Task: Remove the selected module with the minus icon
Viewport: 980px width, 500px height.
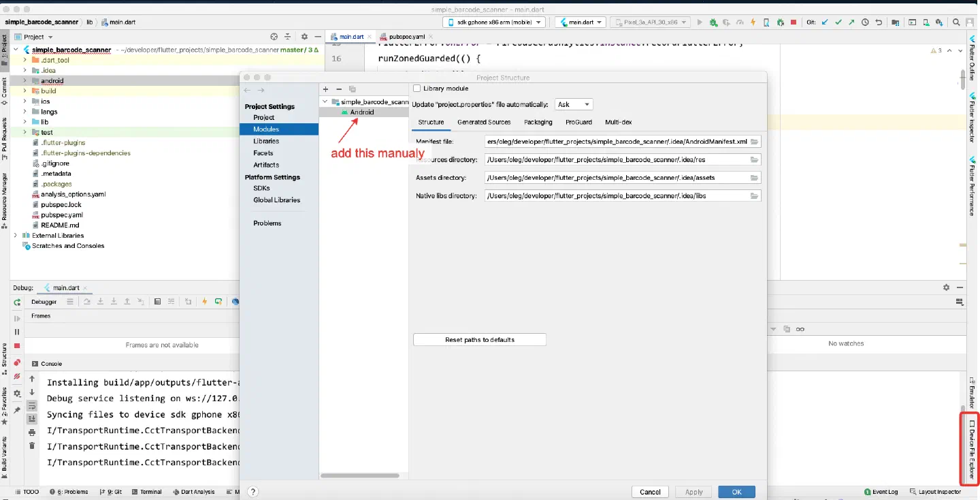Action: (339, 89)
